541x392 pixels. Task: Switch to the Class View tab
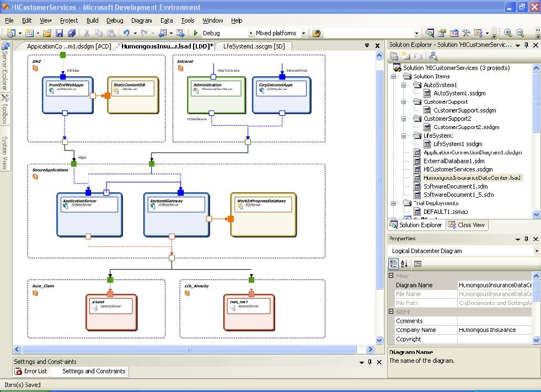click(467, 225)
